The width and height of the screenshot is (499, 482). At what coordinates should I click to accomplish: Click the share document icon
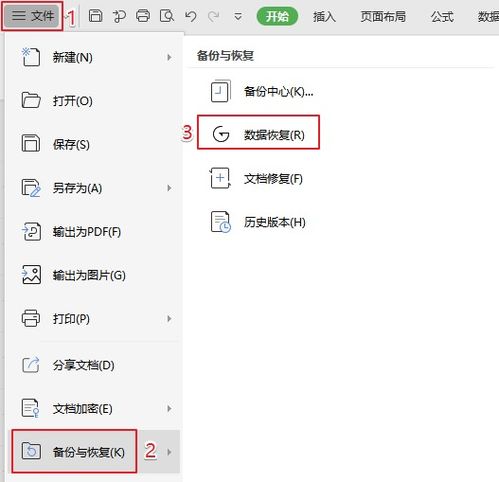tap(31, 365)
